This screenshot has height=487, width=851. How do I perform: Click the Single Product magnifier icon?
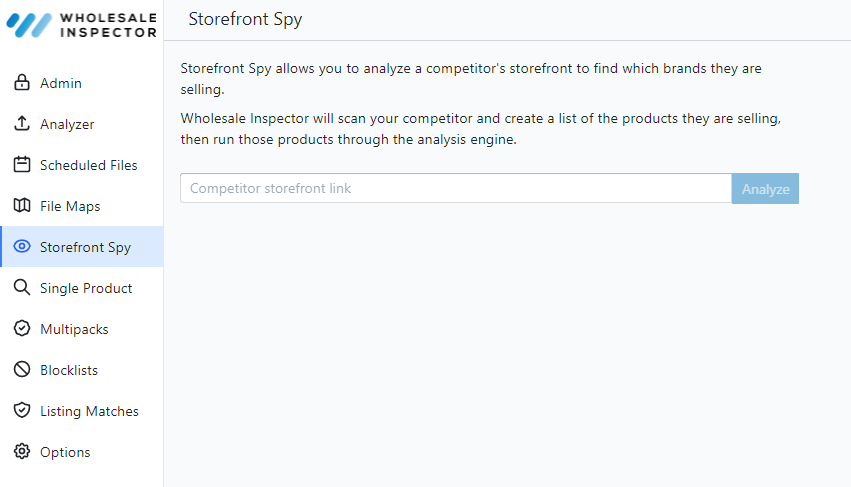click(x=22, y=288)
